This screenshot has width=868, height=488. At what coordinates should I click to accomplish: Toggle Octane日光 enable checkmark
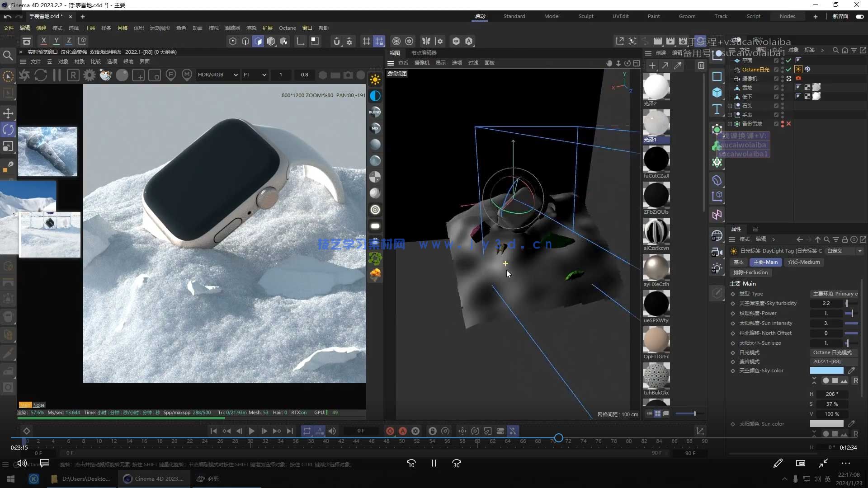coord(788,70)
